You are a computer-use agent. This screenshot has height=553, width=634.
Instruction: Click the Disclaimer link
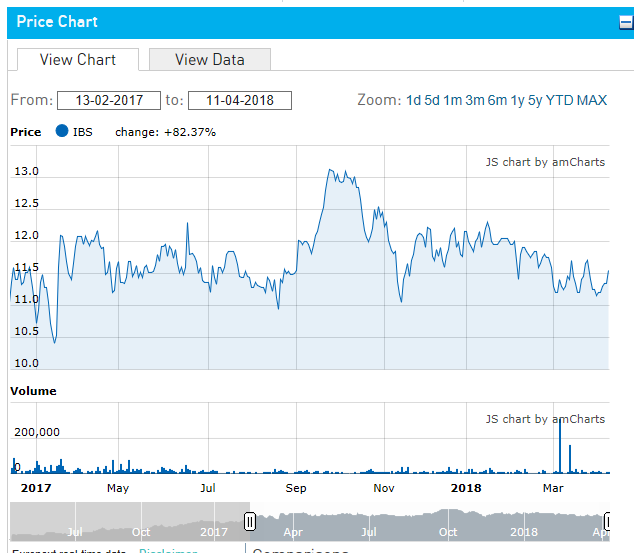pyautogui.click(x=168, y=551)
